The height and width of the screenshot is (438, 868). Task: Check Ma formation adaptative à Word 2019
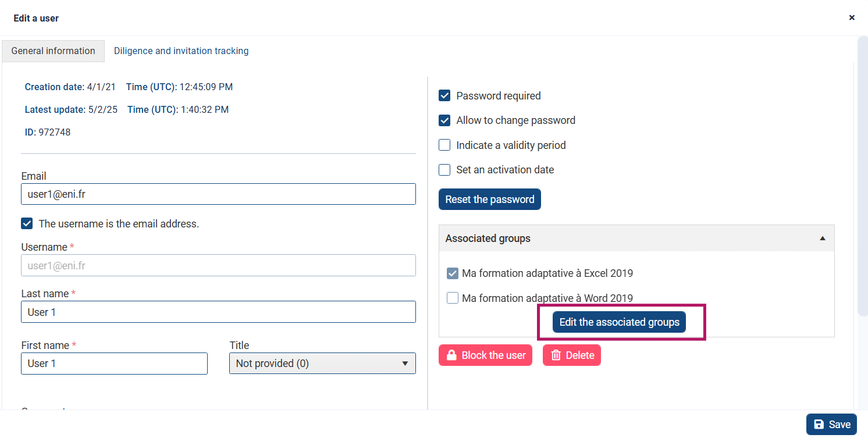coord(453,298)
